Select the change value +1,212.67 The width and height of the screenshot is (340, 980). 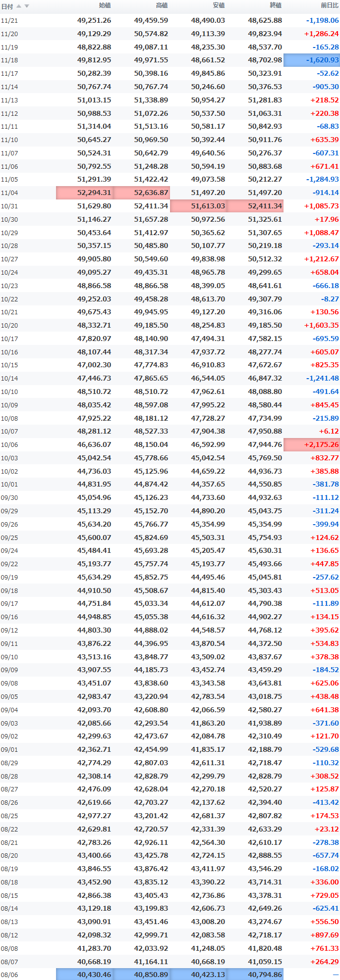coord(321,259)
